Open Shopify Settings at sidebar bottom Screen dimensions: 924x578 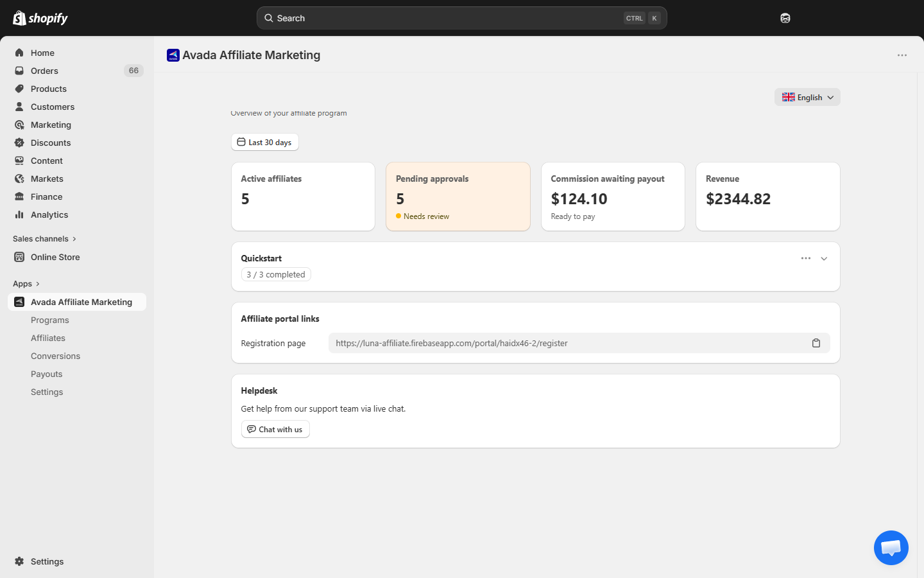[77, 561]
